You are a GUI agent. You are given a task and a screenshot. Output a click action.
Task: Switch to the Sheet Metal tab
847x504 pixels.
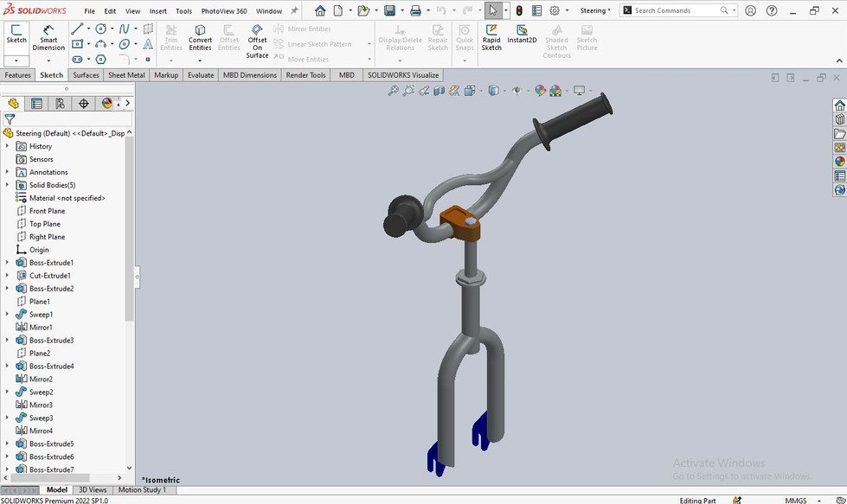coord(126,75)
